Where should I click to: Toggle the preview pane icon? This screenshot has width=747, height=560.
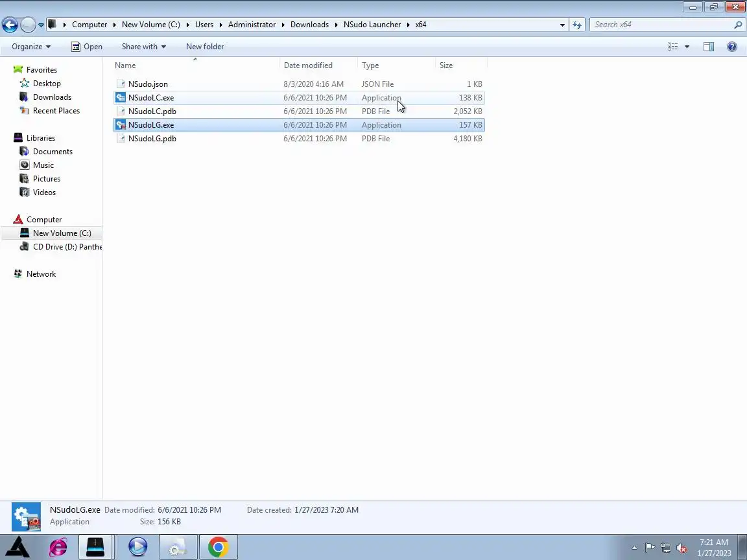(708, 47)
